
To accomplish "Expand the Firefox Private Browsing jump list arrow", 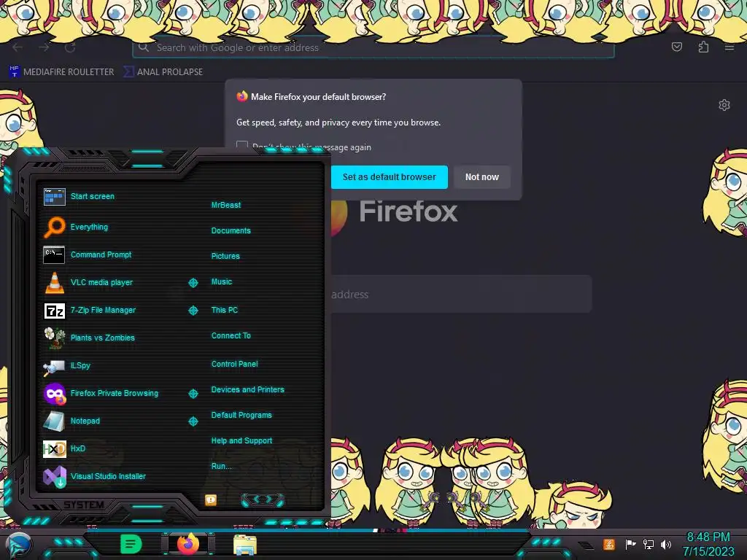I will 193,394.
